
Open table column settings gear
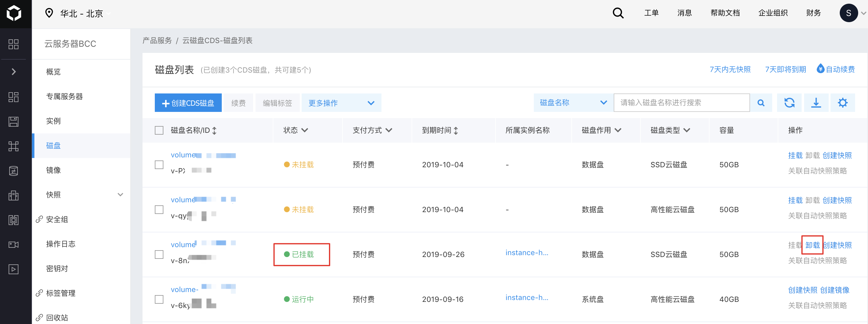843,103
